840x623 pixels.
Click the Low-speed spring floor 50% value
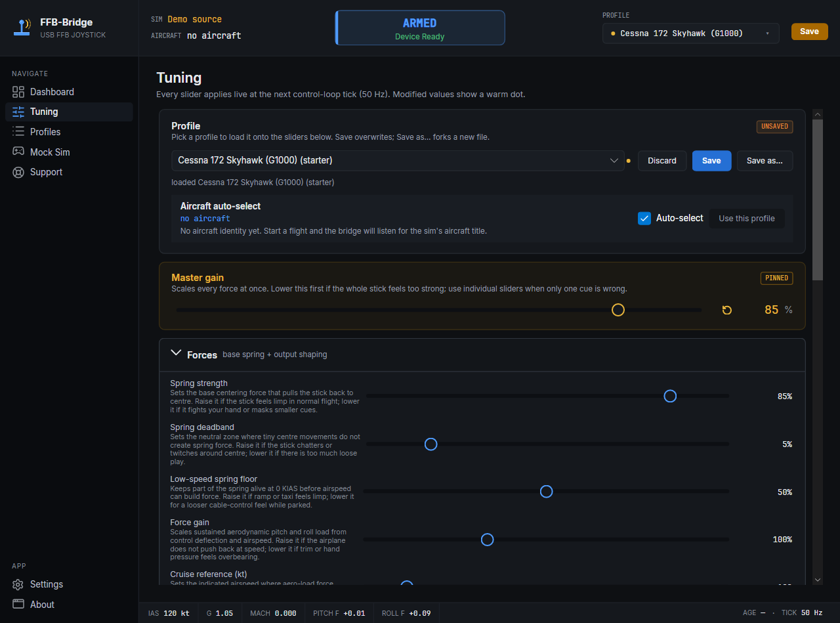[x=784, y=492]
